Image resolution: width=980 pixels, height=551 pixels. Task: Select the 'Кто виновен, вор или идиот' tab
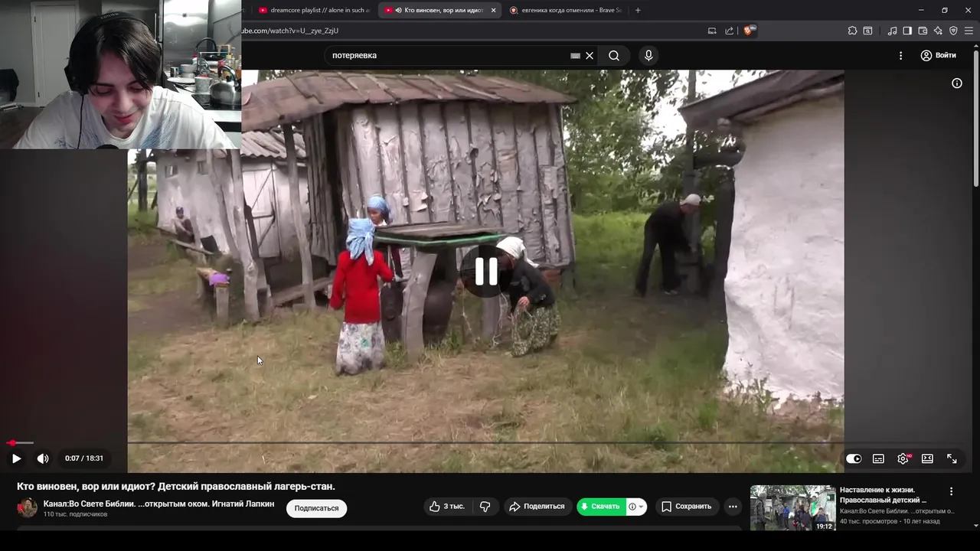point(437,10)
